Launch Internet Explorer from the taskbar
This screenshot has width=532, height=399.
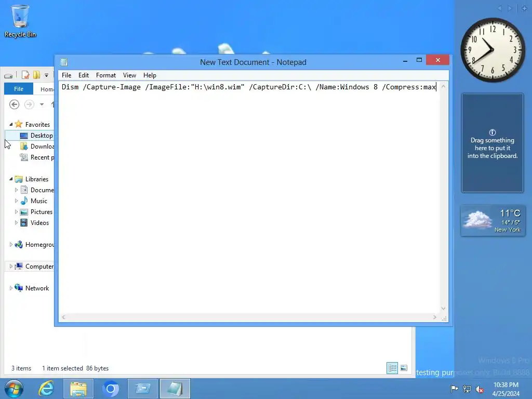point(46,389)
